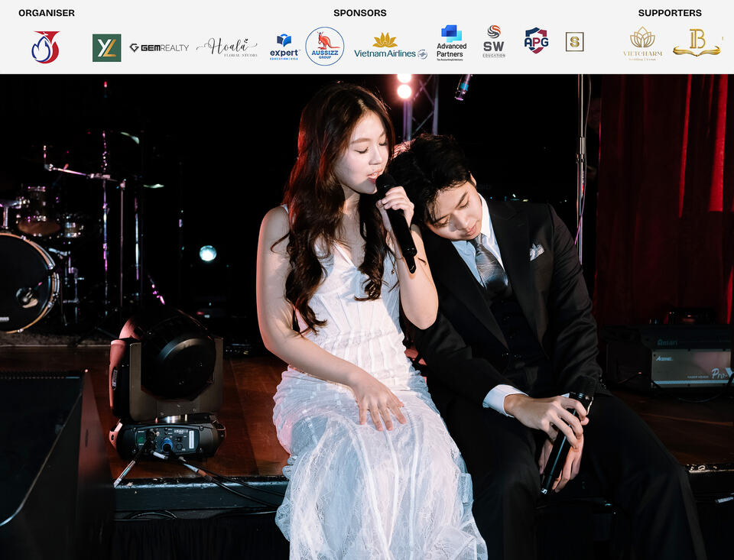This screenshot has height=560, width=734.
Task: Click the organiser flame logo
Action: pos(45,47)
